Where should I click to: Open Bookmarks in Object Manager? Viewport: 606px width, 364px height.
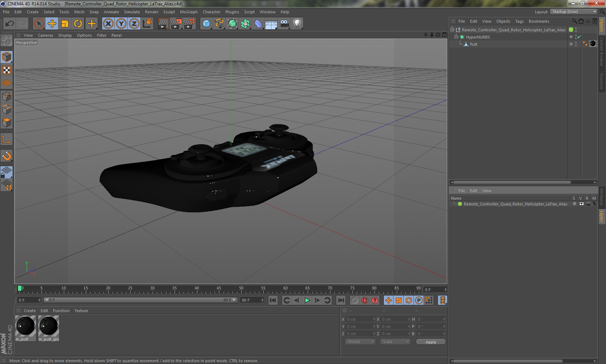point(539,21)
